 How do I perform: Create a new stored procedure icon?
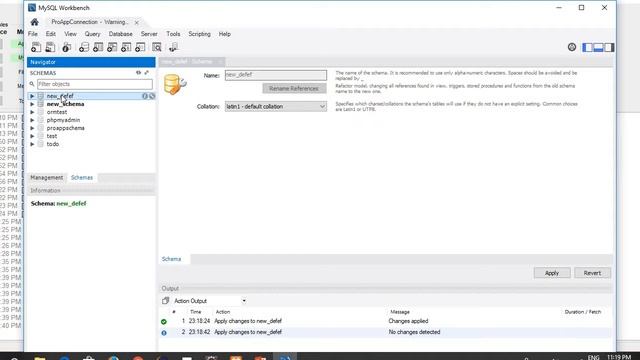coord(126,47)
